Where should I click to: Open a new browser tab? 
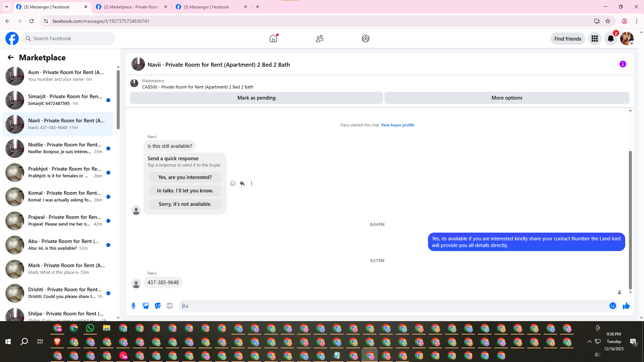(258, 7)
